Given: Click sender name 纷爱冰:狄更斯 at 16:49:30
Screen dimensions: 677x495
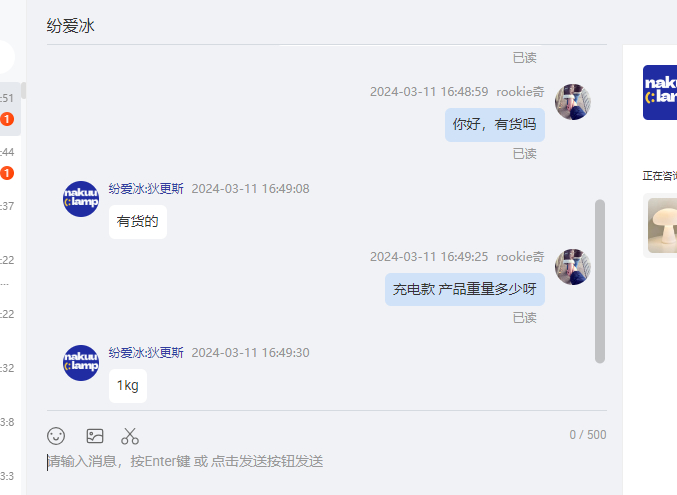Looking at the screenshot, I should (x=146, y=352).
